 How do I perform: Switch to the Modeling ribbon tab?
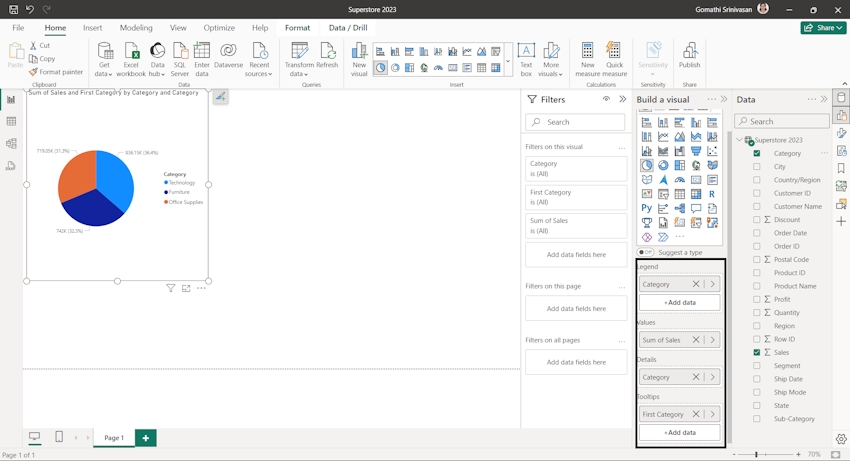136,28
